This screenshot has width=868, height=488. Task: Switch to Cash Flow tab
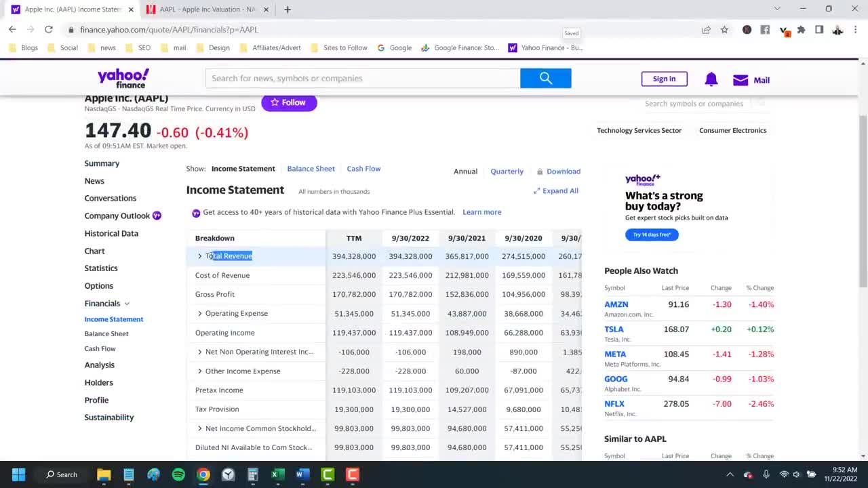click(363, 169)
